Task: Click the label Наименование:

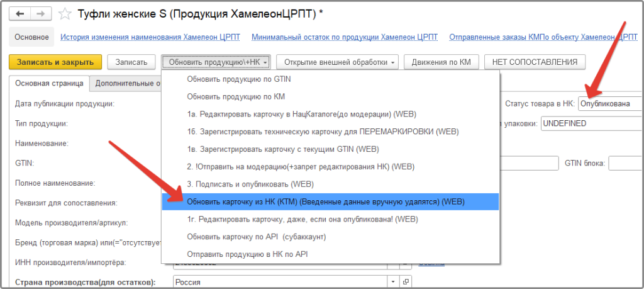Action: click(42, 144)
